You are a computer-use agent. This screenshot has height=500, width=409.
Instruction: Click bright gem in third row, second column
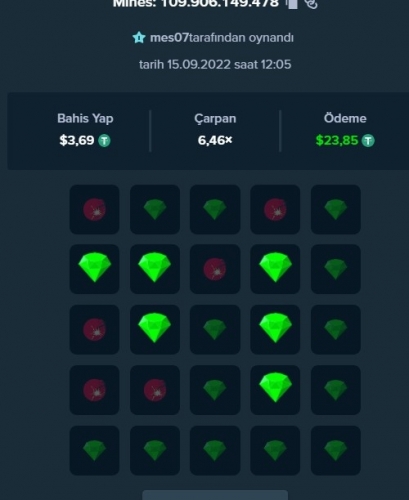(x=155, y=329)
